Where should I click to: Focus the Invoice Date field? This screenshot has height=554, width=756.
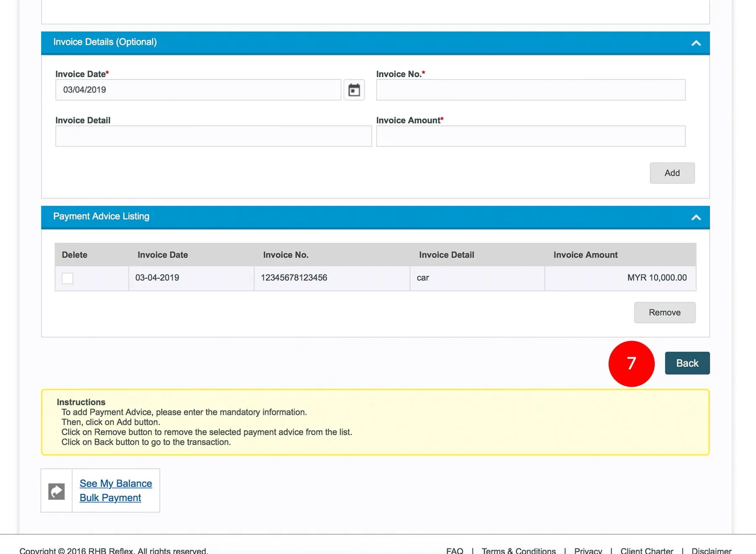198,90
